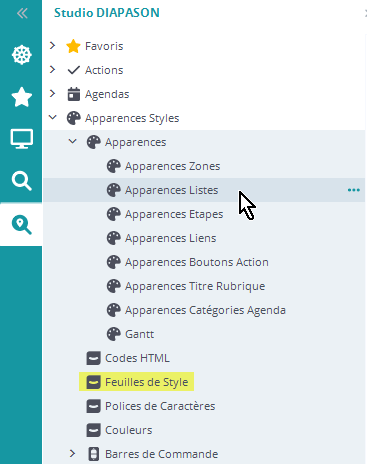Viewport: 367px width, 464px height.
Task: Click the palette icon beside Gantt
Action: (113, 334)
